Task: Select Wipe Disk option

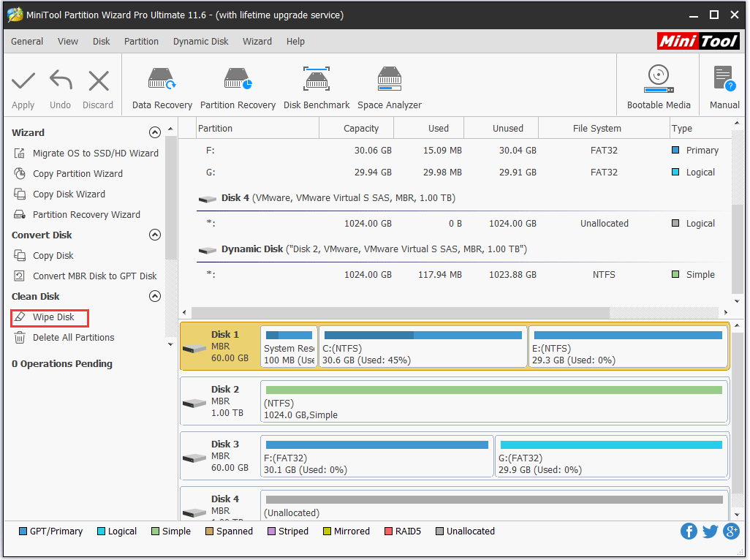Action: (53, 317)
